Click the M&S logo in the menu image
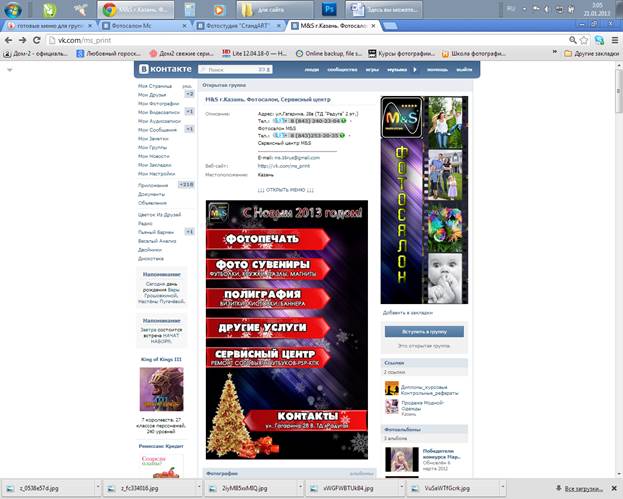This screenshot has width=623, height=499. (219, 213)
